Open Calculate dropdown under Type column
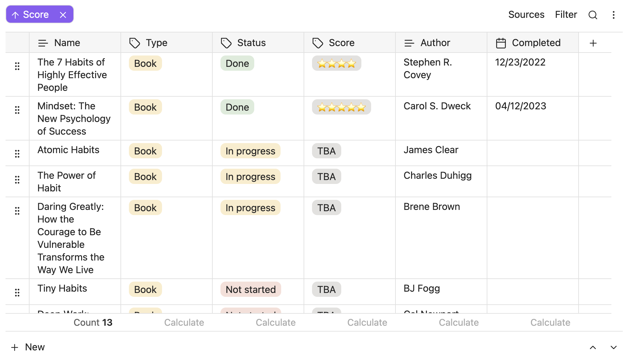 pos(184,322)
